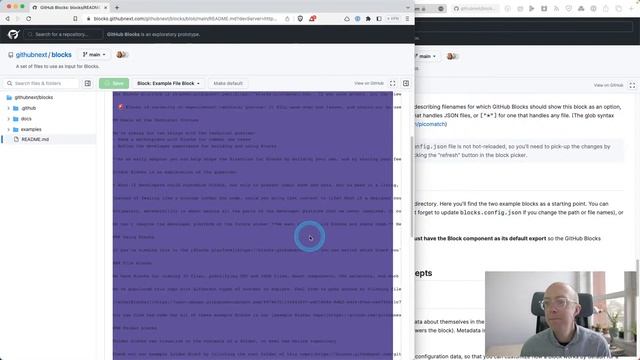Open the main branch dropdown in front window
This screenshot has width=640, height=360.
click(94, 55)
